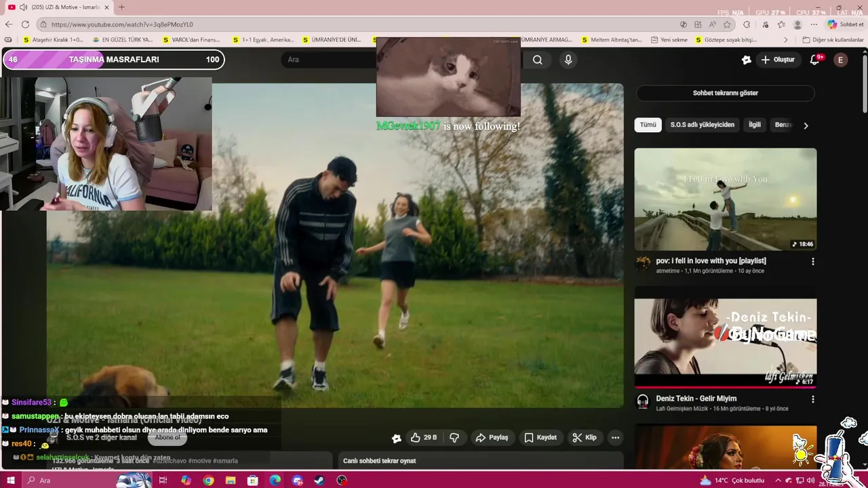
Task: Open weather widget '14°C Çok bulutlu'
Action: click(x=731, y=480)
